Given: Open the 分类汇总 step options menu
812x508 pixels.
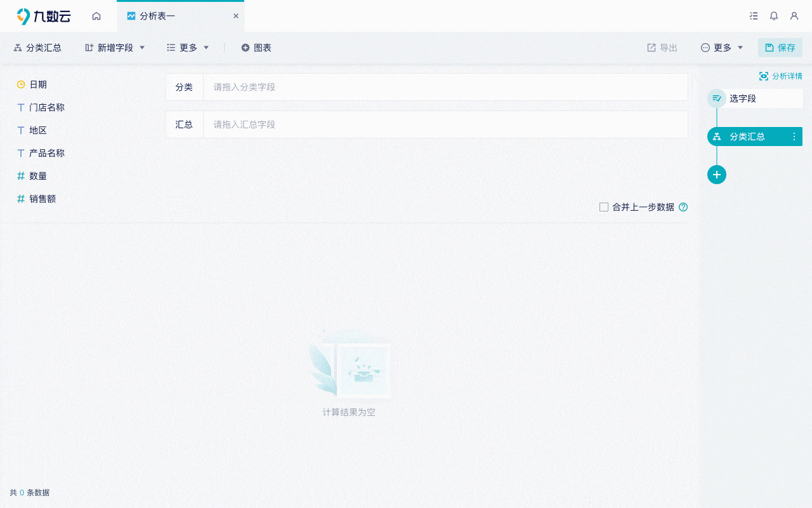Looking at the screenshot, I should [794, 137].
